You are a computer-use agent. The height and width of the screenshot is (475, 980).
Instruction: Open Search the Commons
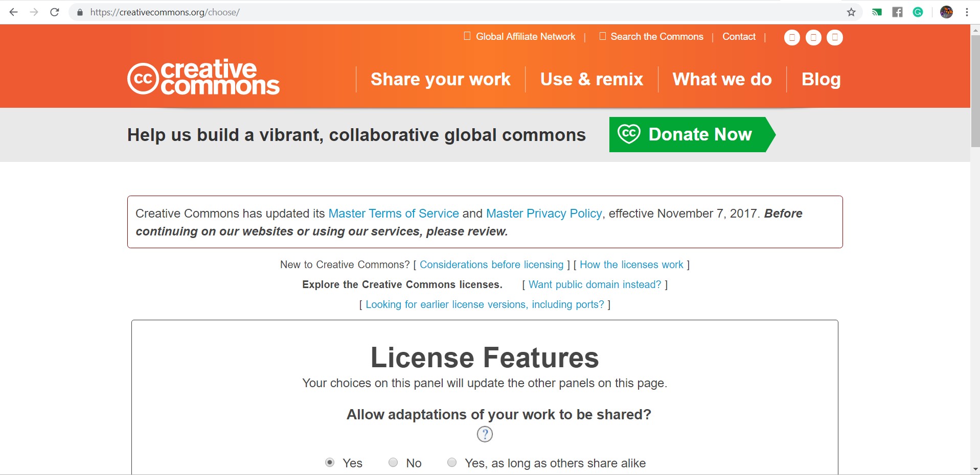click(657, 37)
